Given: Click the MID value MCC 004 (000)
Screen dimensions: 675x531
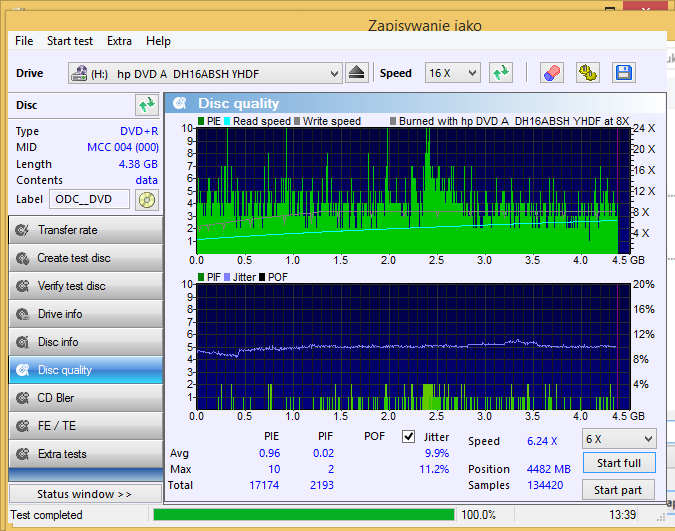Looking at the screenshot, I should click(123, 147).
